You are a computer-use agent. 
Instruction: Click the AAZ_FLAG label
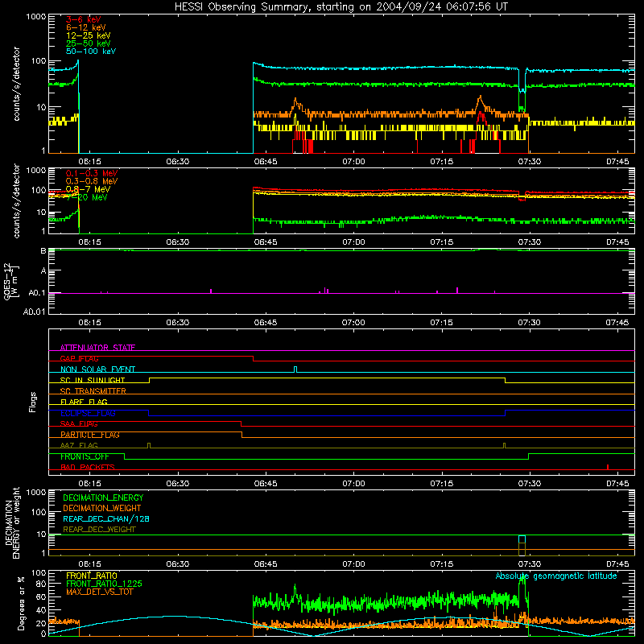(x=79, y=445)
